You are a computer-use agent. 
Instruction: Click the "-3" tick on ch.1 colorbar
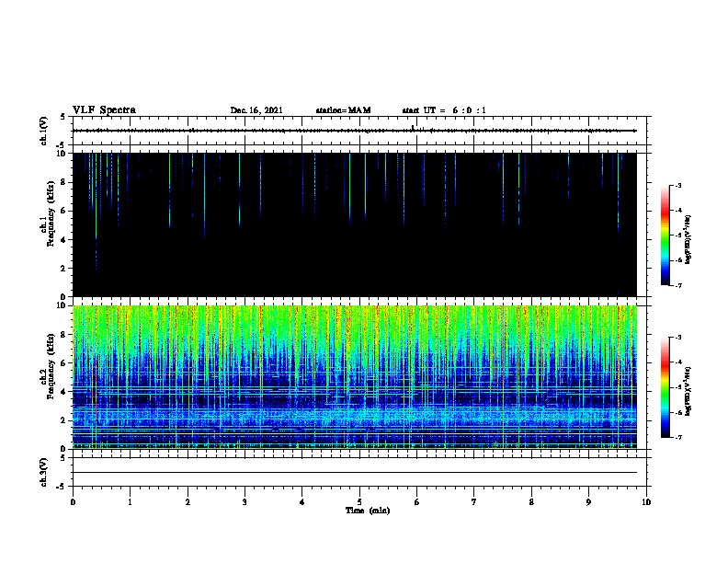pos(678,186)
